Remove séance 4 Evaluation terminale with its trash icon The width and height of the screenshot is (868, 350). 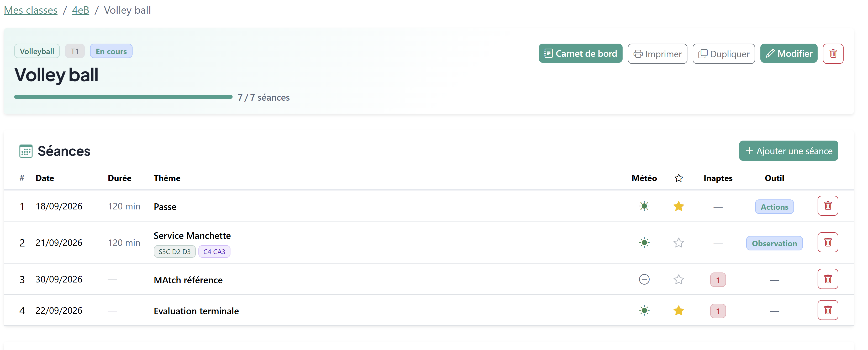point(828,310)
